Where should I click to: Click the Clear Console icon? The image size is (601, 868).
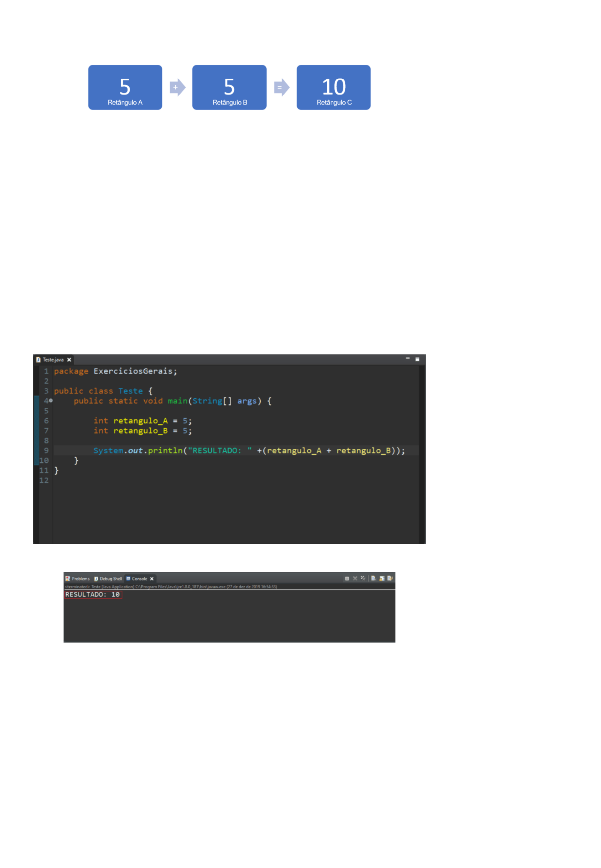click(x=373, y=578)
